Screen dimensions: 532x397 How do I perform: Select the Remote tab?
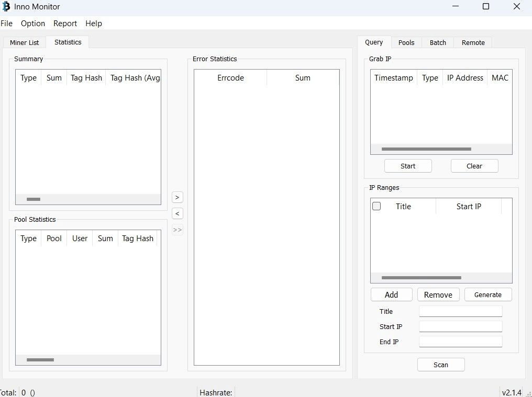coord(473,43)
